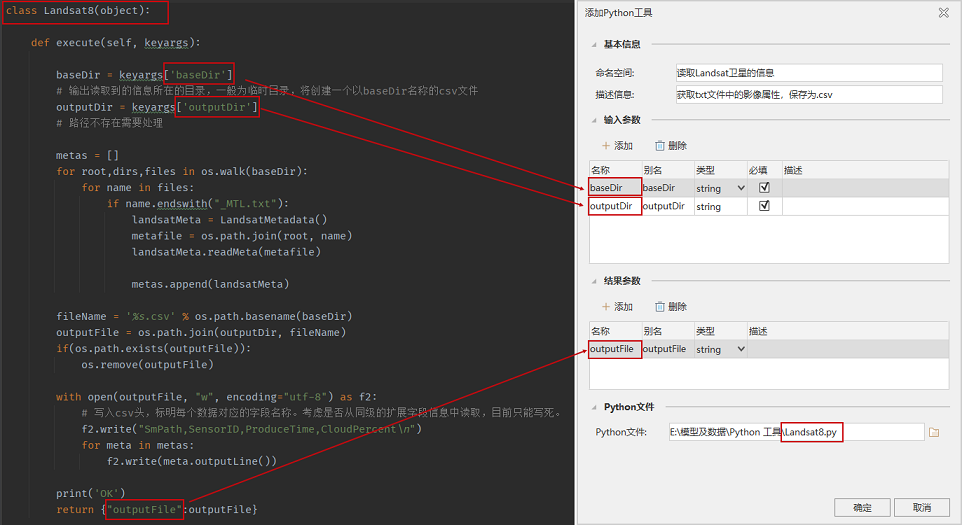
Task: Click 添加 under the 输入参数 section
Action: [617, 146]
